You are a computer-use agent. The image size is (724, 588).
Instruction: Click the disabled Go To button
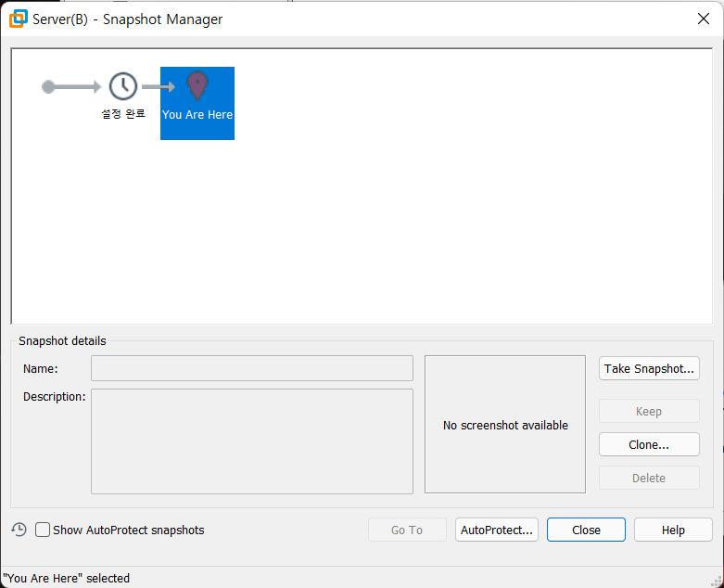pyautogui.click(x=407, y=530)
